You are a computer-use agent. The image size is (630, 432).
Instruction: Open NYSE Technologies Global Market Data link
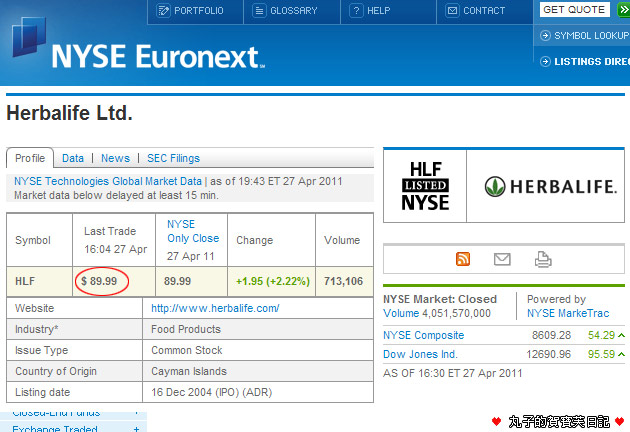[108, 181]
